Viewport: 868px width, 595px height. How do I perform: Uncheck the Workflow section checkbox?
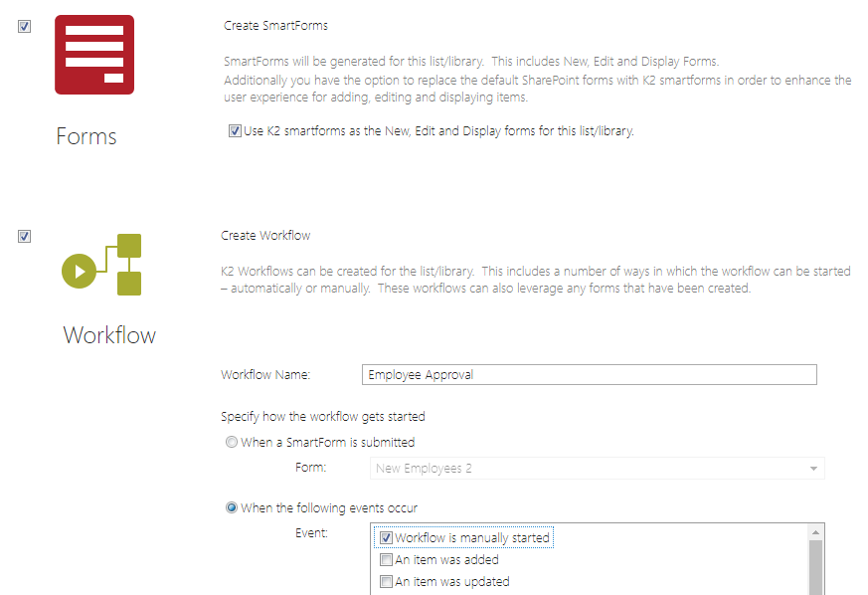pos(25,237)
